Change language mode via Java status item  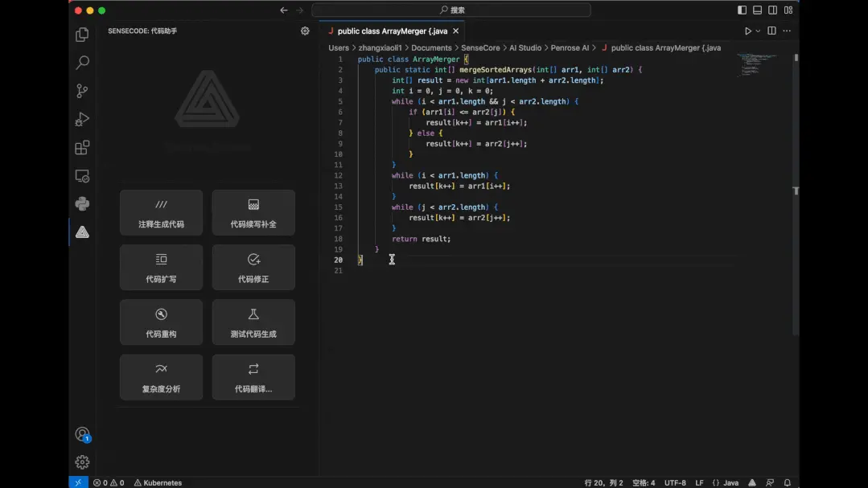pyautogui.click(x=725, y=482)
